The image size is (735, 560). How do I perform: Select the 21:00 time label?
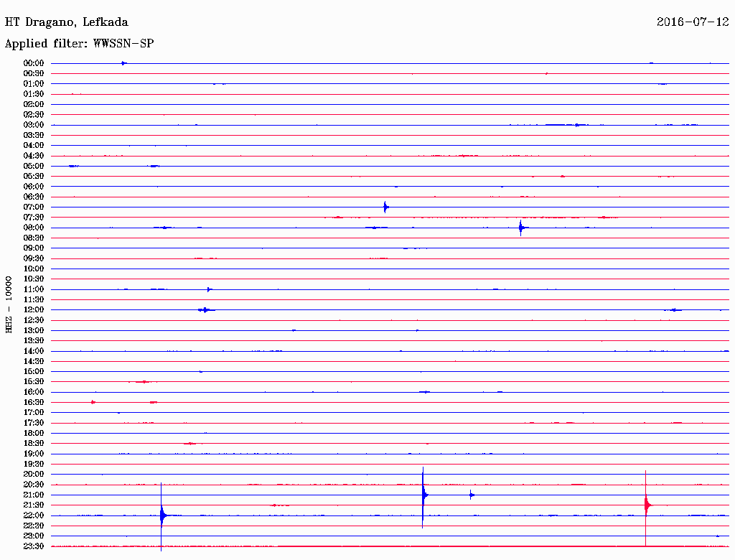(34, 495)
